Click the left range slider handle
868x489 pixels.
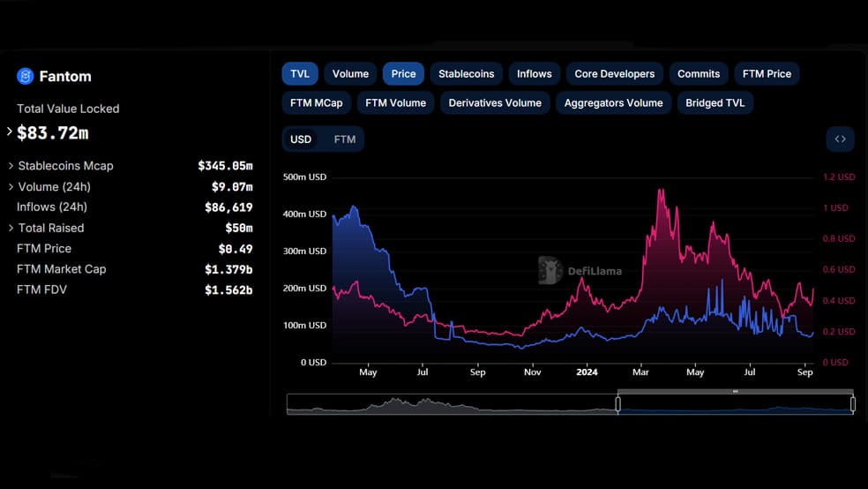[x=617, y=404]
